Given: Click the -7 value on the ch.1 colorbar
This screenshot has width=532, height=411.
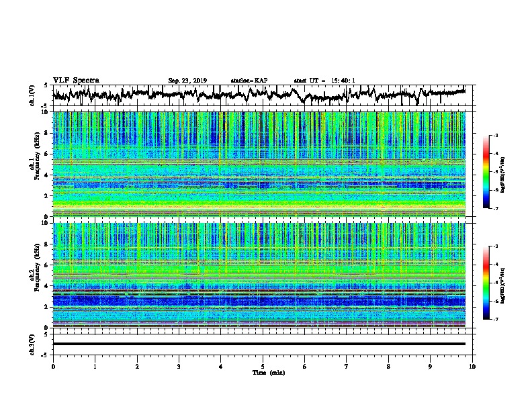Looking at the screenshot, I should (x=495, y=208).
